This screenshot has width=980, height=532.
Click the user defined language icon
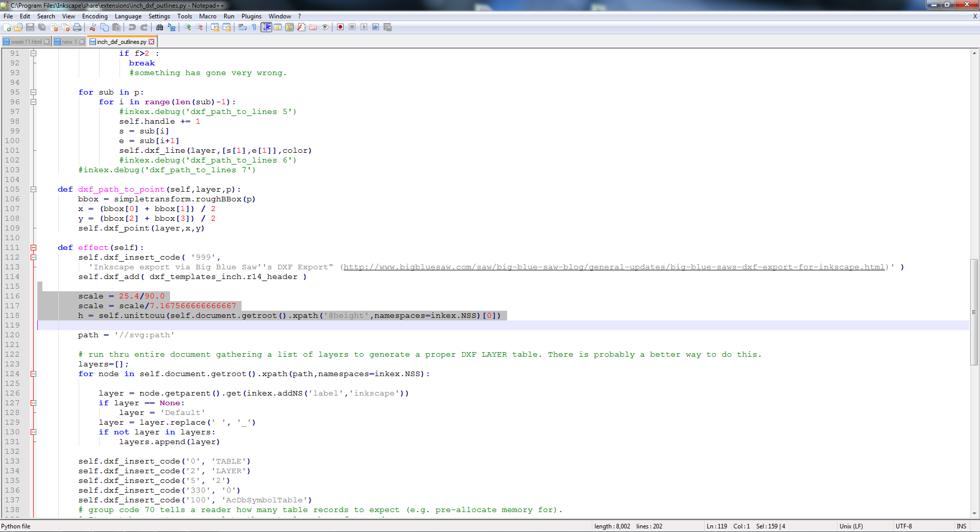(x=278, y=27)
